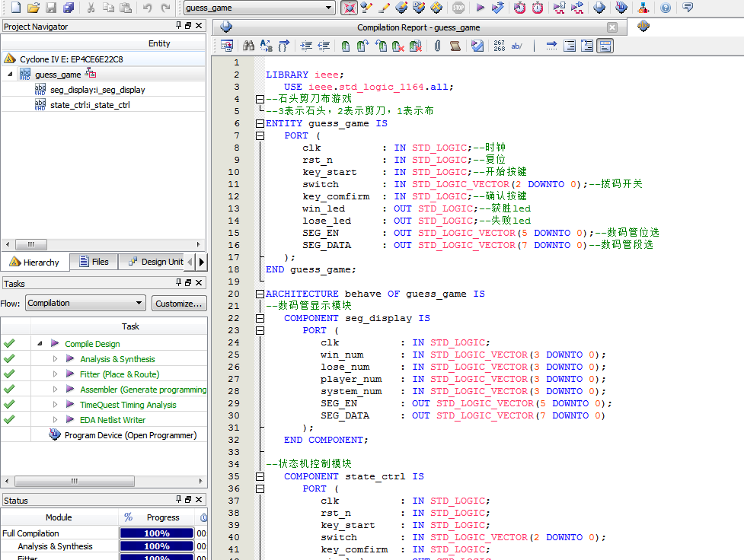Click the Customize... button
This screenshot has width=744, height=560.
(x=179, y=304)
